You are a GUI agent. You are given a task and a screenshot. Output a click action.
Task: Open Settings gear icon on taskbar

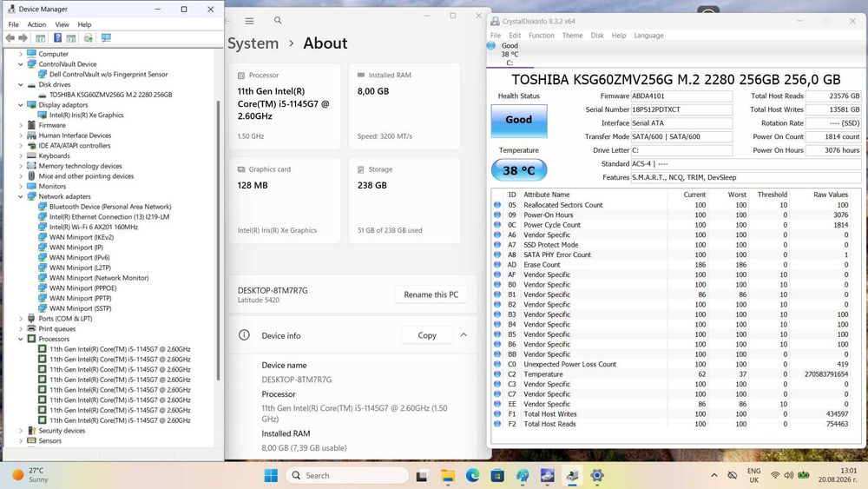pyautogui.click(x=597, y=475)
